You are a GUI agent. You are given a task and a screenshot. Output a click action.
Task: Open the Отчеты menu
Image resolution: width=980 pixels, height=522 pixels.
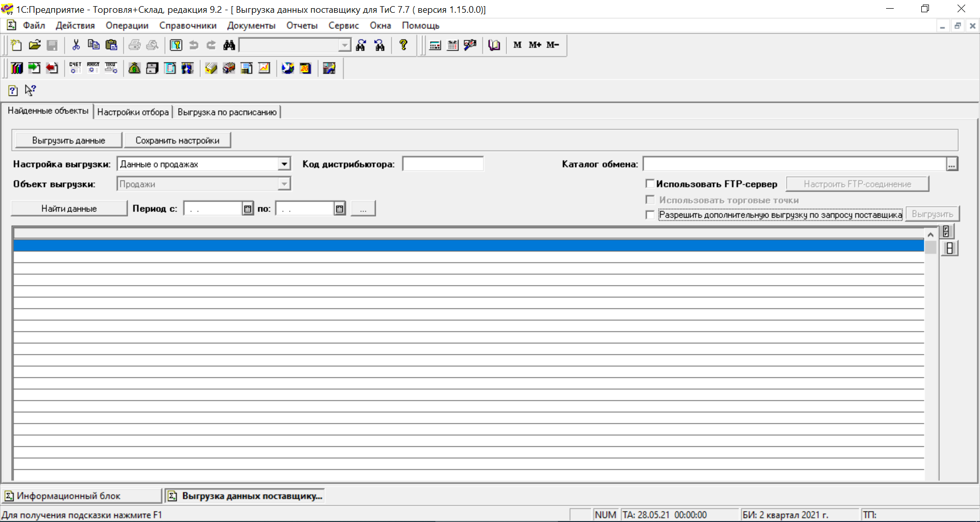(302, 26)
